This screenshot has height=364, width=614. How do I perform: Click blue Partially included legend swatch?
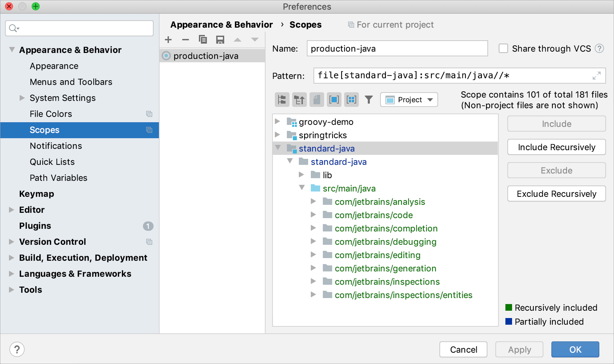(x=509, y=321)
